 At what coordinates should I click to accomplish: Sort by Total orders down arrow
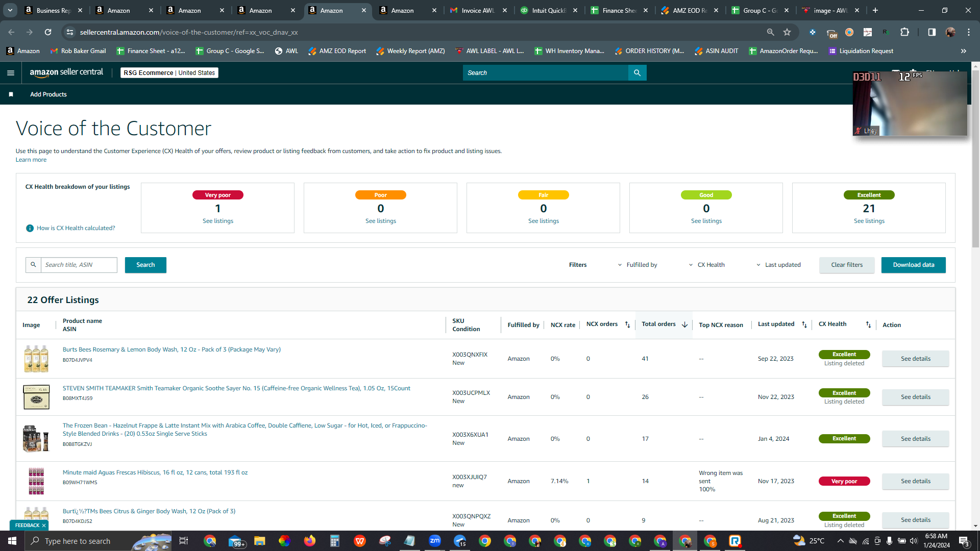coord(684,324)
